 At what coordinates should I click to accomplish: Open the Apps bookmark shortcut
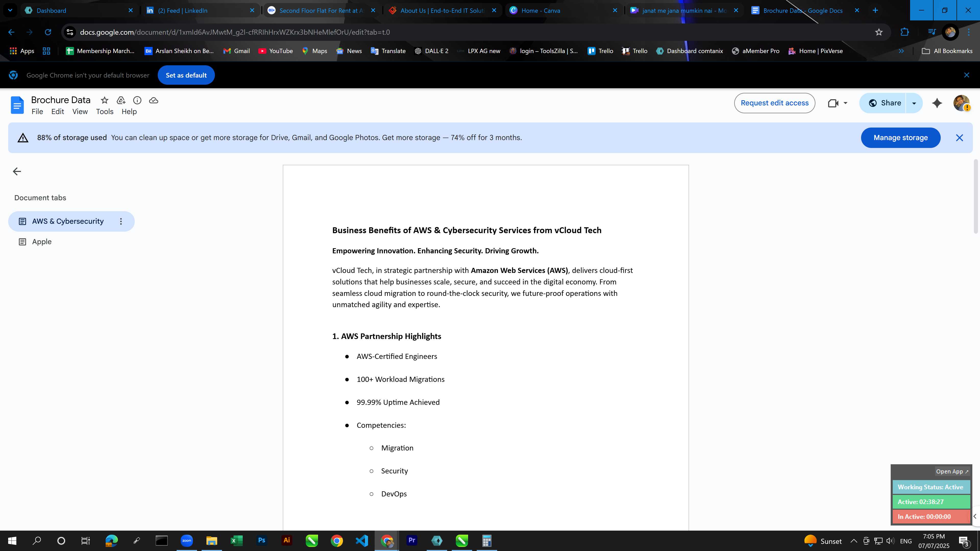click(22, 51)
